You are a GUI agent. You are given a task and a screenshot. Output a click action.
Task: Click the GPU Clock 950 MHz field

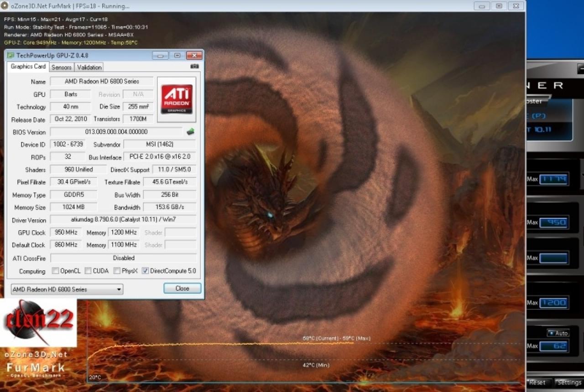66,232
